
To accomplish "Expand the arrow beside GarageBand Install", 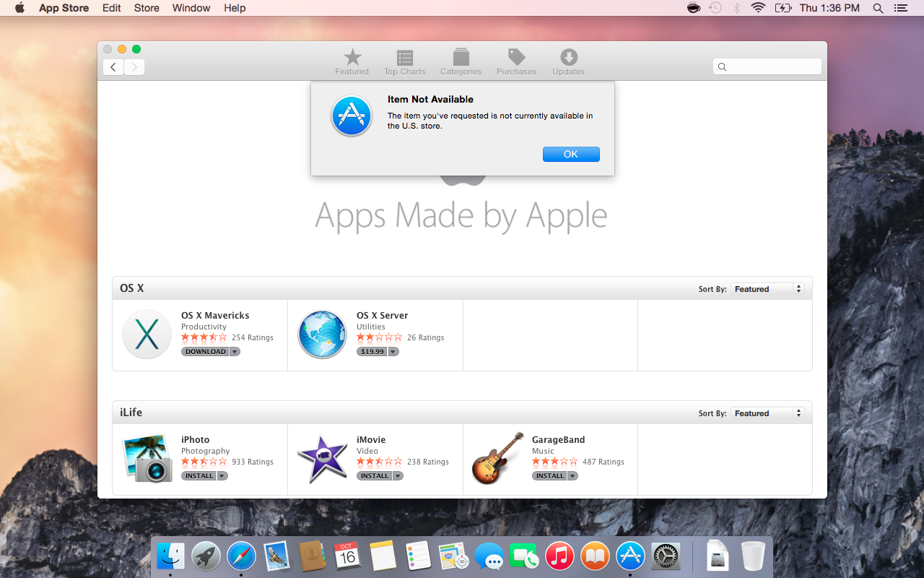I will pos(572,476).
